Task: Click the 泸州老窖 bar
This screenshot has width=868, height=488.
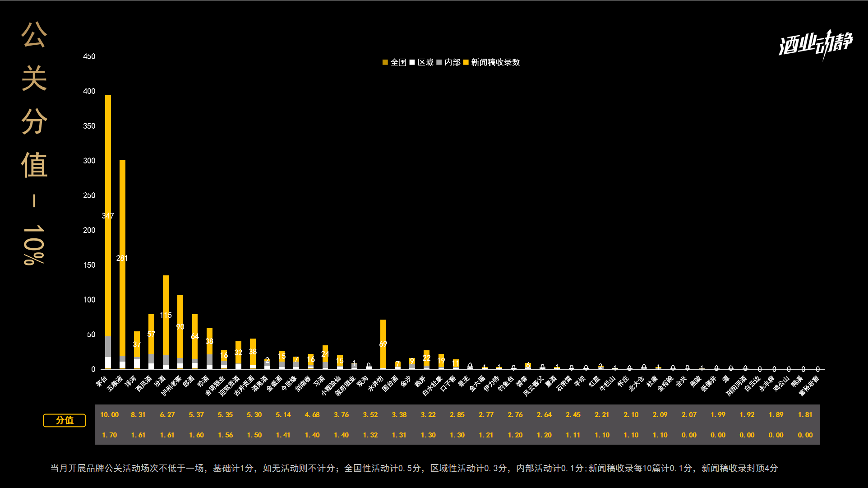Action: (180, 332)
